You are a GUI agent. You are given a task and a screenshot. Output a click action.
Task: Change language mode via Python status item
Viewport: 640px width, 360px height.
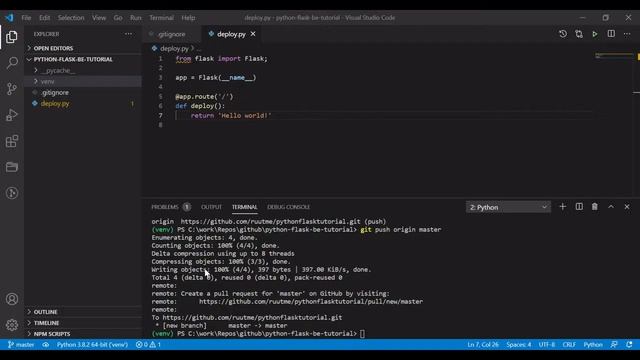593,344
